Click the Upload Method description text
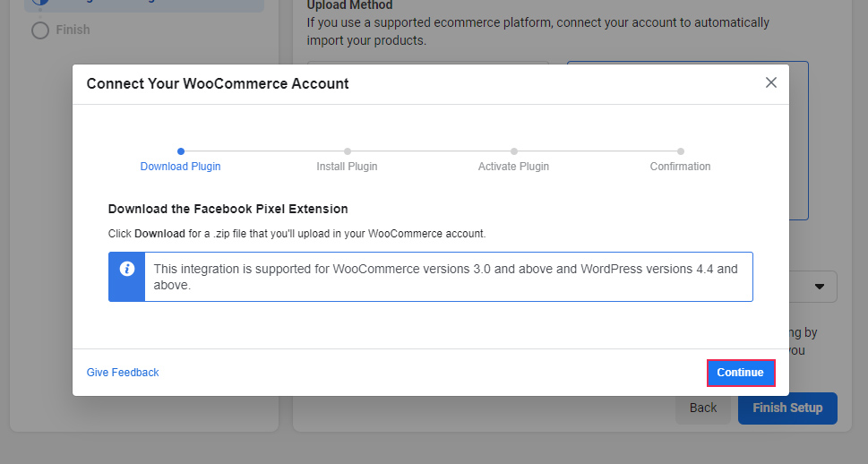Screen dimensions: 868x464 point(538,31)
